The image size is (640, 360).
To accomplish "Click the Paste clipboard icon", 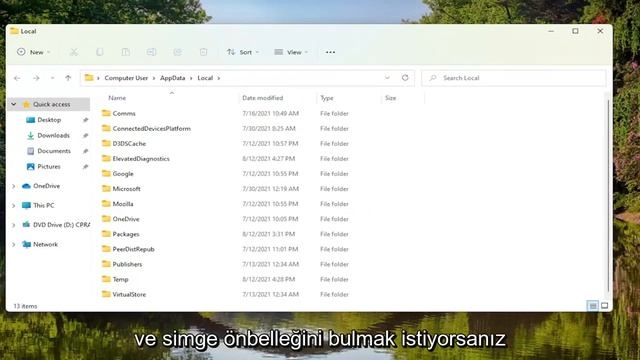I will [x=126, y=52].
